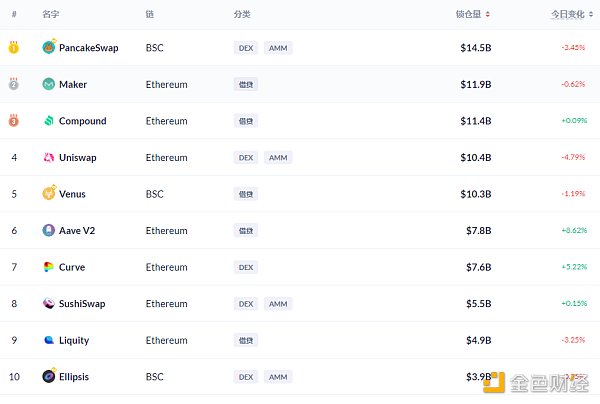Click DEX tag in SushiSwap row
The image size is (600, 404).
pos(245,304)
